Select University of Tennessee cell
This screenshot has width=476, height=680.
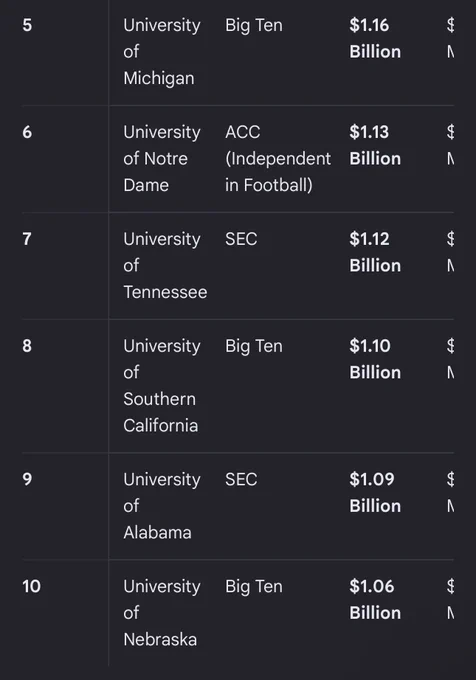(165, 265)
